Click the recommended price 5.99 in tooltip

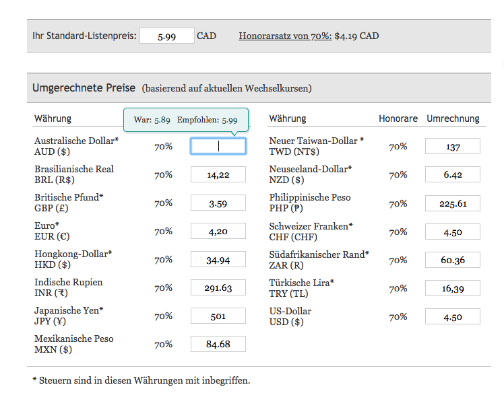click(x=229, y=120)
